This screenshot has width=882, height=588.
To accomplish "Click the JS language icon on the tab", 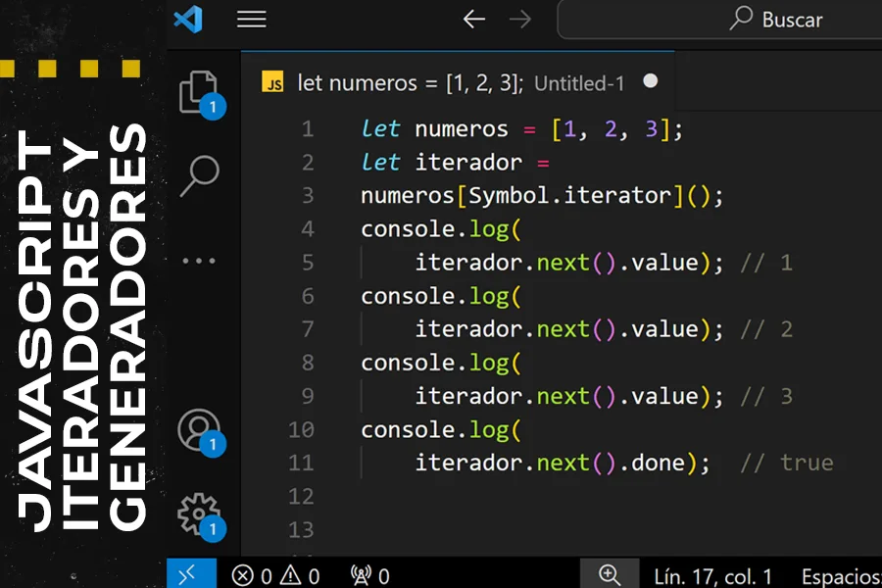I will (274, 83).
